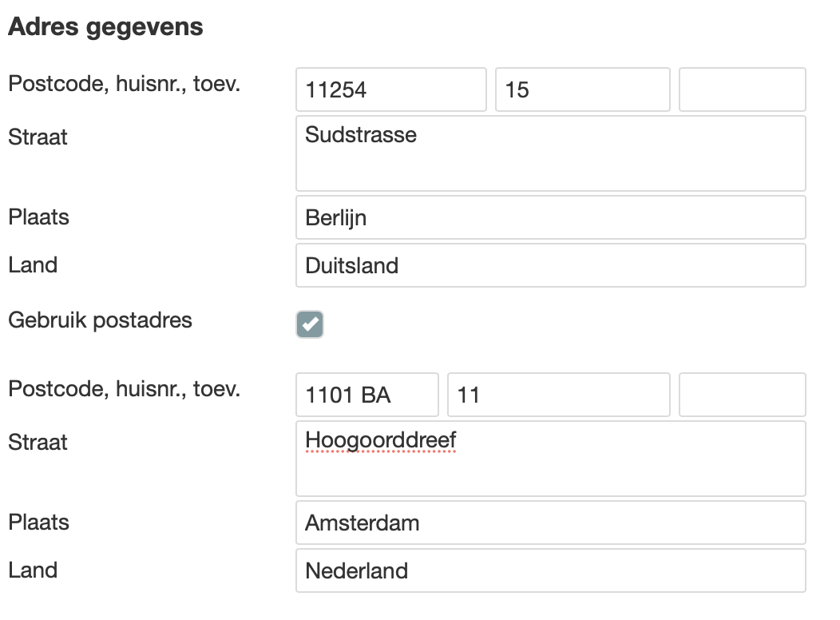Click the house number field containing 15

pyautogui.click(x=582, y=89)
